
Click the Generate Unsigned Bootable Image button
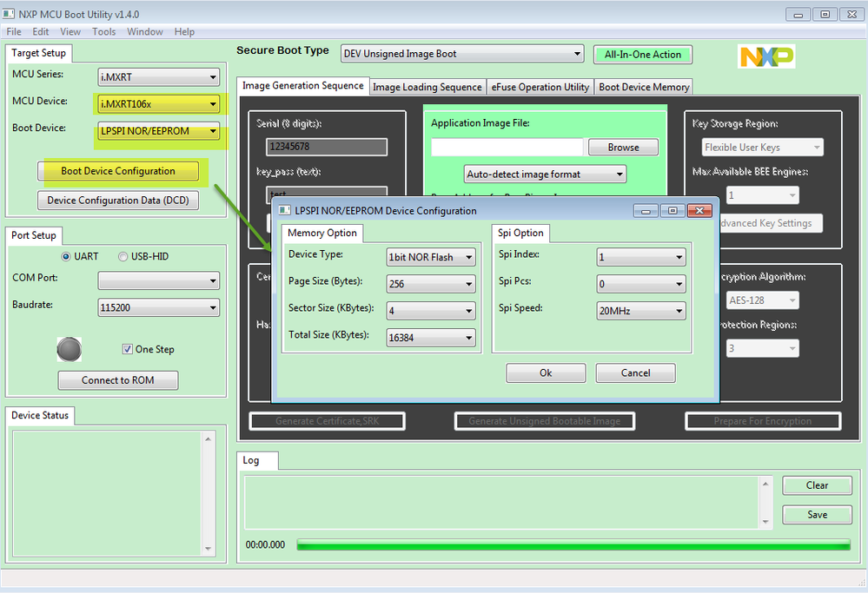click(545, 421)
